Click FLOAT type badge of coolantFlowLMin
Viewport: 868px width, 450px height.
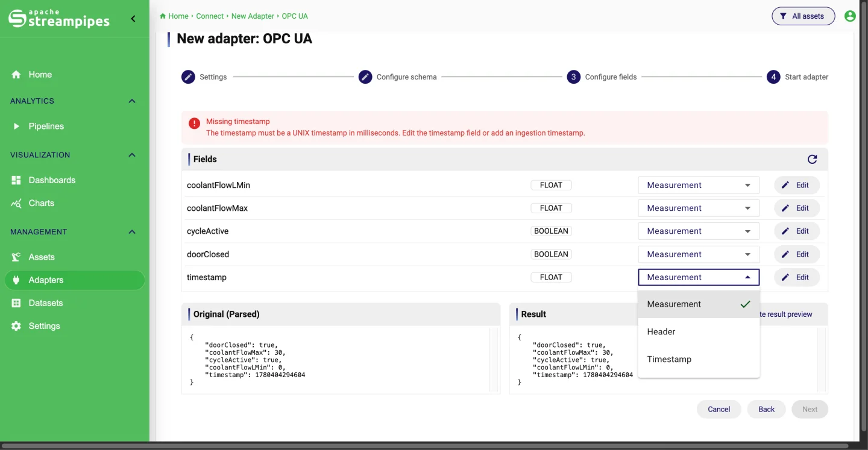click(551, 186)
